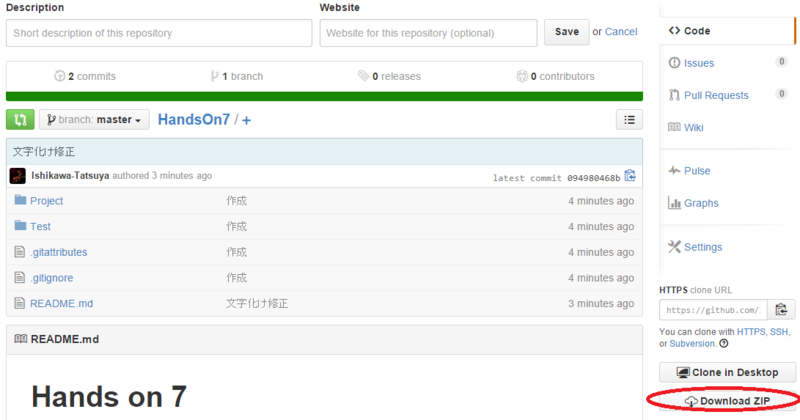
Task: Click the file list view icon button
Action: click(629, 120)
